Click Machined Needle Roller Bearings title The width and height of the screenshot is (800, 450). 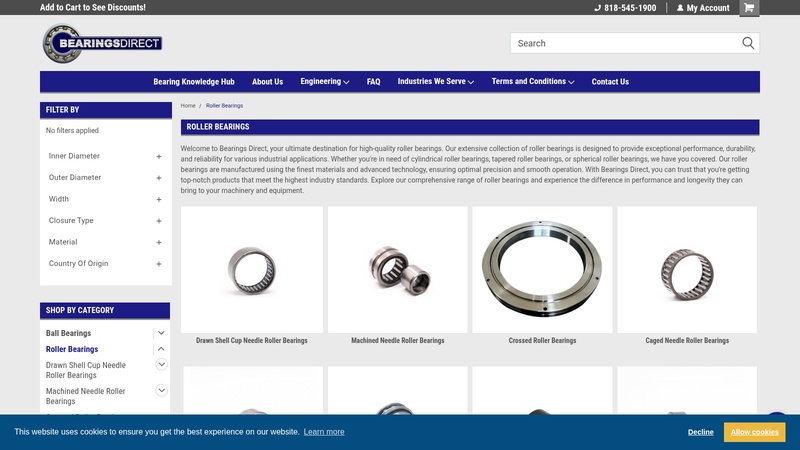[397, 340]
